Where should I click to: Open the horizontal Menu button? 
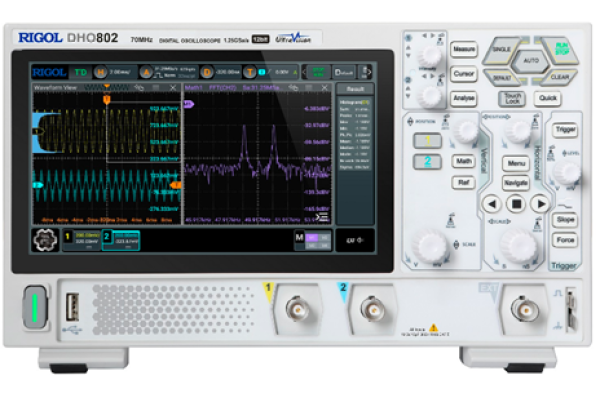515,163
